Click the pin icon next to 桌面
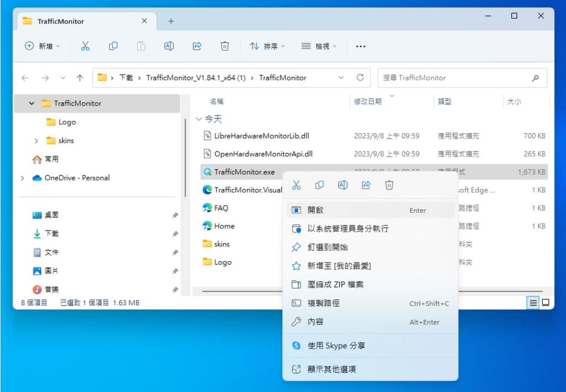Image resolution: width=566 pixels, height=392 pixels. [175, 215]
